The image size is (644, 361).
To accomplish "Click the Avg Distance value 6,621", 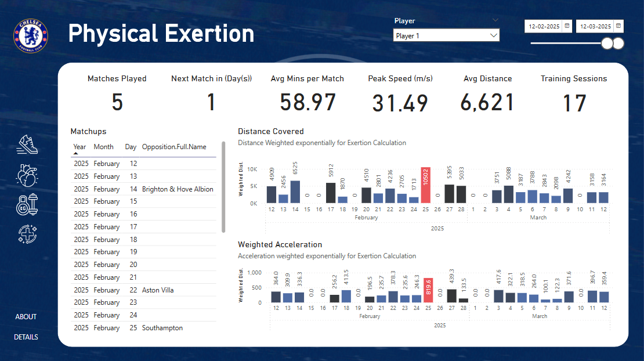I will pos(487,103).
